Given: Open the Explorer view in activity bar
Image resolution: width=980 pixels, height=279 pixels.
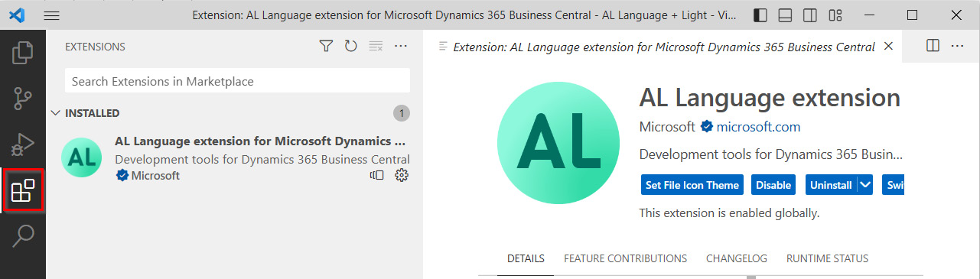Looking at the screenshot, I should [23, 52].
